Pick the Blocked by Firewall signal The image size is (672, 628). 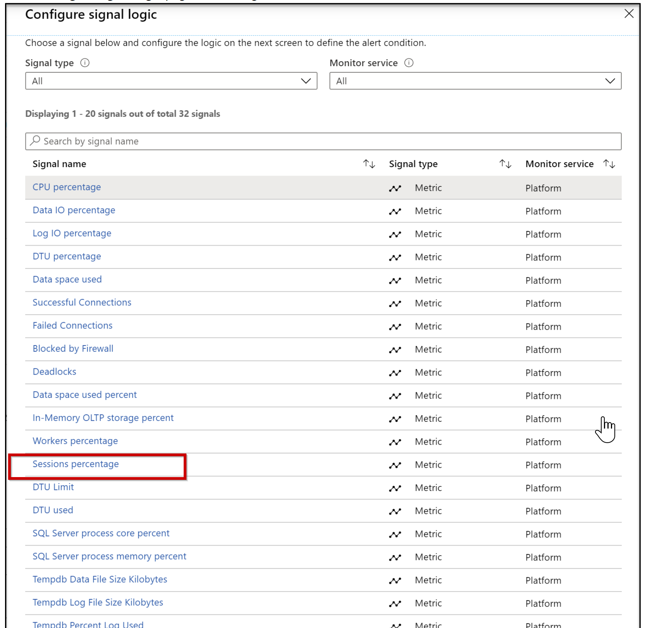point(73,349)
